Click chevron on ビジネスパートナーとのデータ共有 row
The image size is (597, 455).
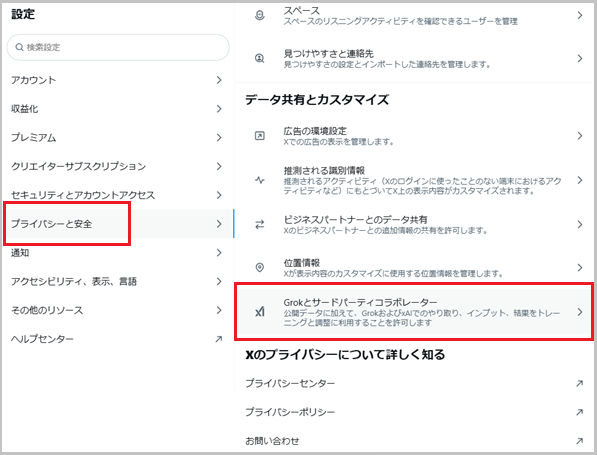pos(580,225)
